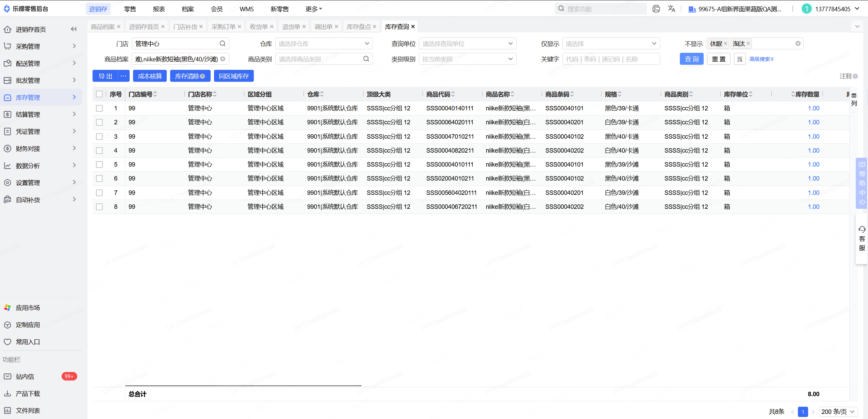Click the printer icon in top bar
Image resolution: width=868 pixels, height=419 pixels.
point(656,9)
